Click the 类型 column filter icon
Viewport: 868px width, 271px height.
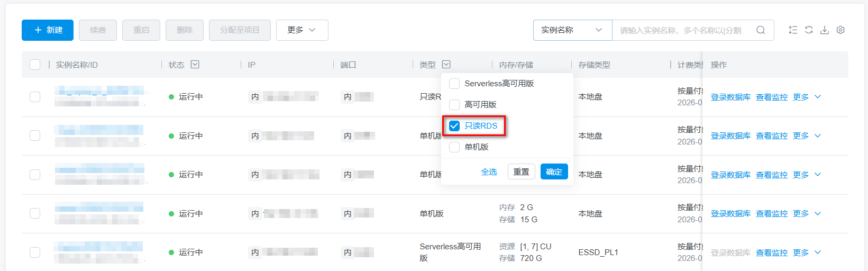click(446, 65)
